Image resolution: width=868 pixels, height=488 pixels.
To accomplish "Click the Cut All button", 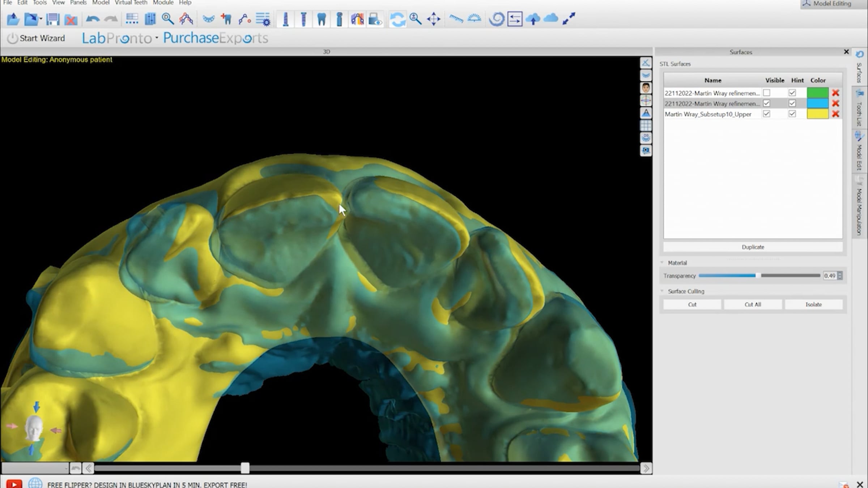I will pos(753,305).
